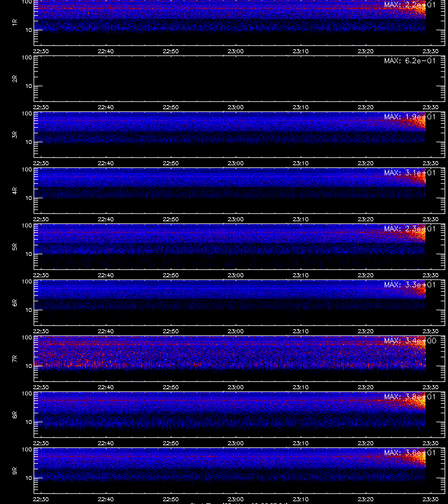
Task: Click the 100 y-axis label of panel 2R
Action: (x=27, y=58)
